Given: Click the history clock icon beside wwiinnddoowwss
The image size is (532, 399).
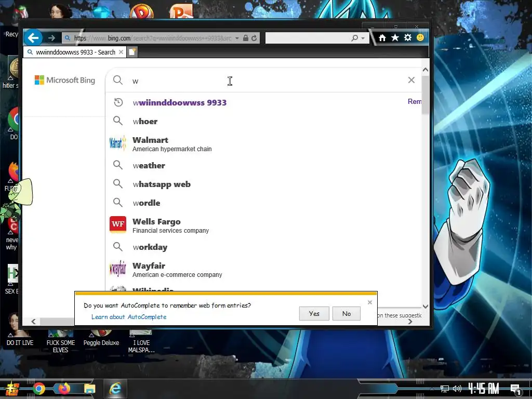Looking at the screenshot, I should point(118,102).
